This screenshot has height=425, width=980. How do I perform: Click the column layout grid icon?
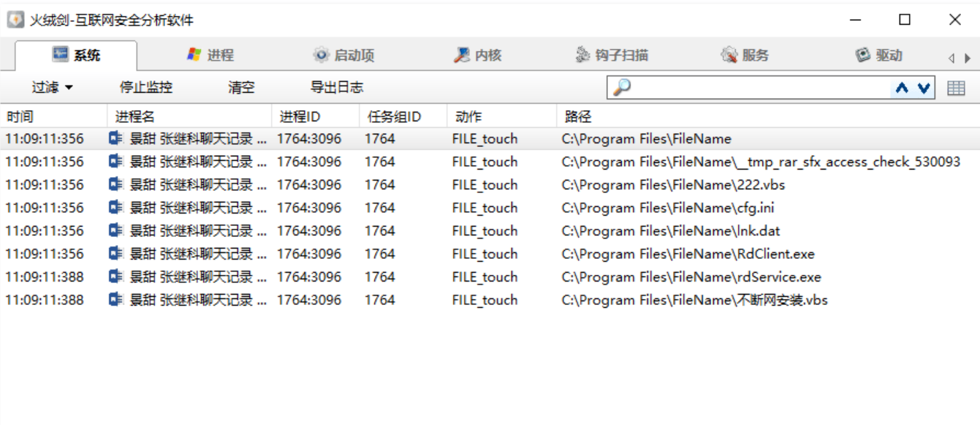click(956, 88)
